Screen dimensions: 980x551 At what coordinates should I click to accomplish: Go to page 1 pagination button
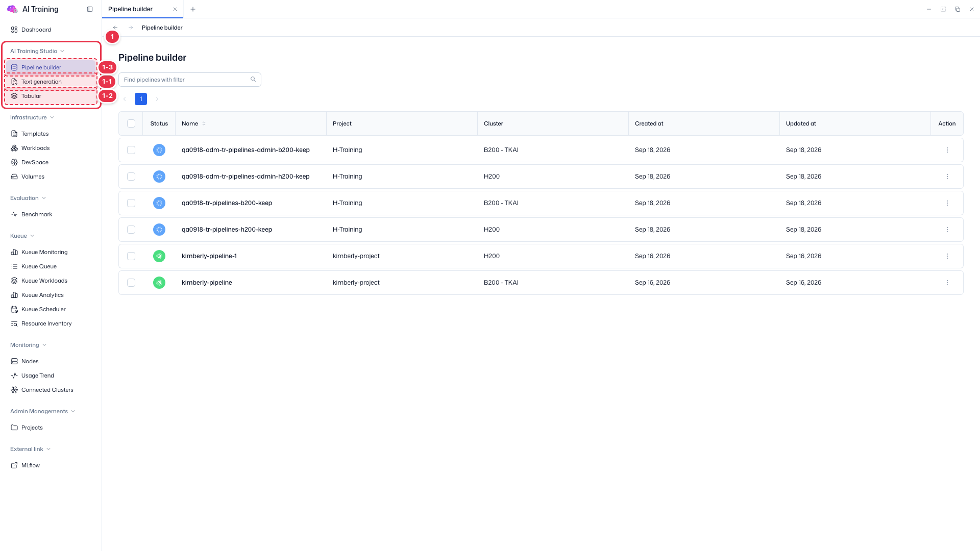point(141,99)
